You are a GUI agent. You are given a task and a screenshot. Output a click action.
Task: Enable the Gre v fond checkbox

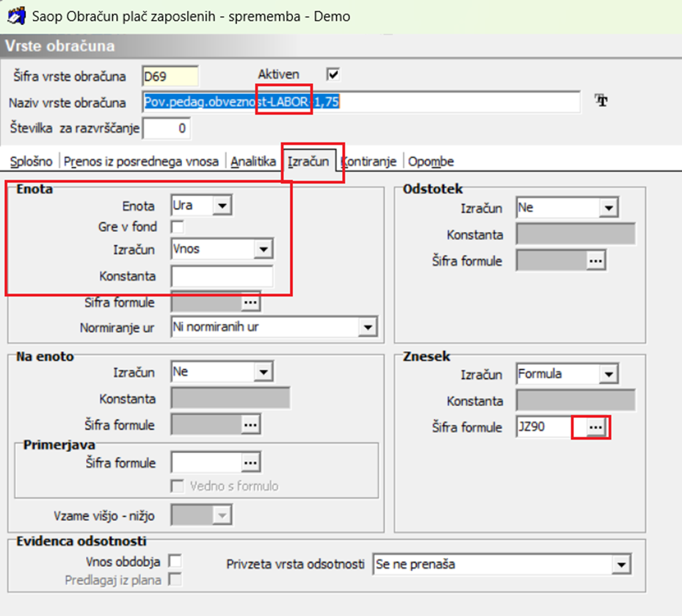tap(177, 227)
